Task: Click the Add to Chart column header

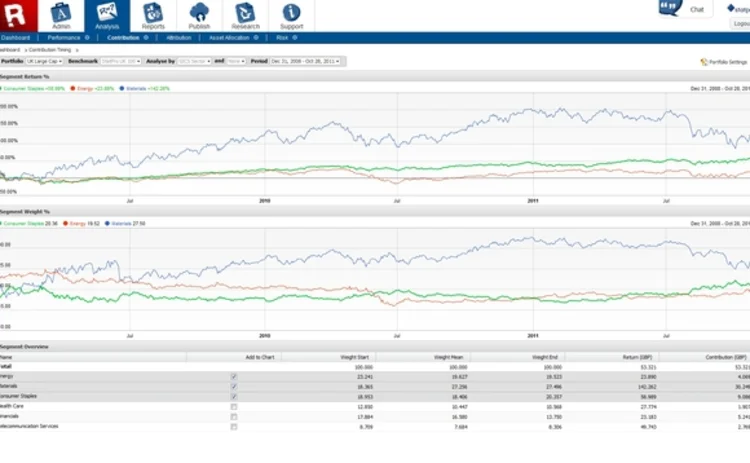Action: coord(260,357)
